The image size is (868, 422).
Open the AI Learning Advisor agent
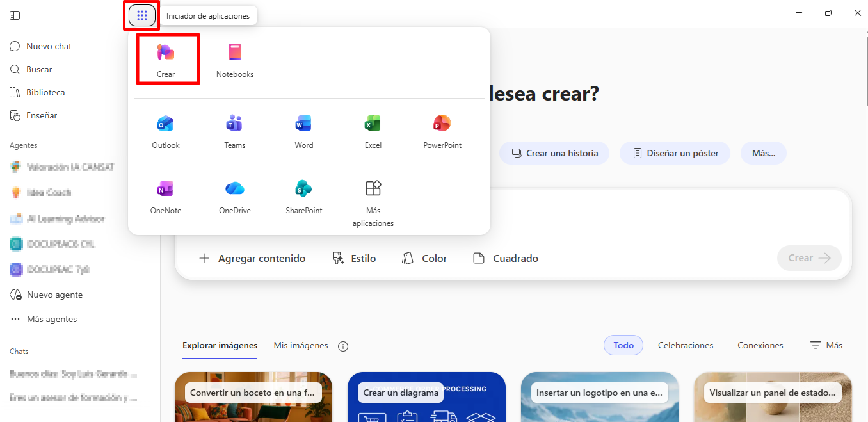(58, 218)
